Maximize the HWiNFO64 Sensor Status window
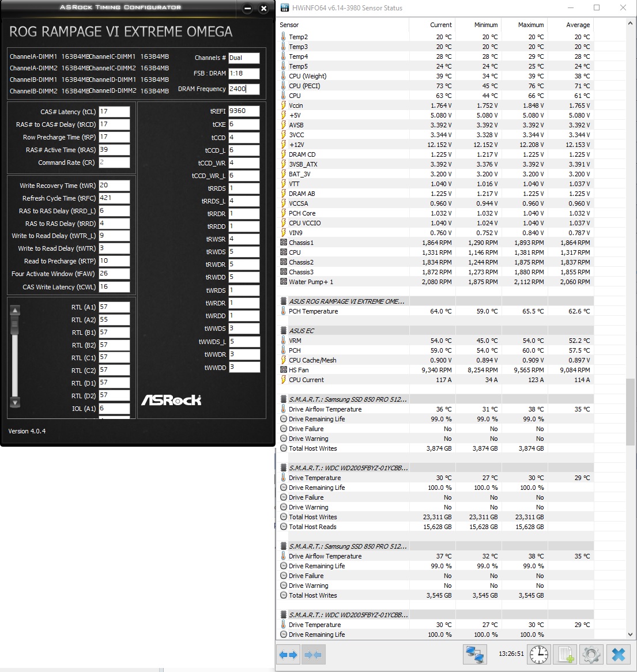This screenshot has width=637, height=672. pos(597,7)
